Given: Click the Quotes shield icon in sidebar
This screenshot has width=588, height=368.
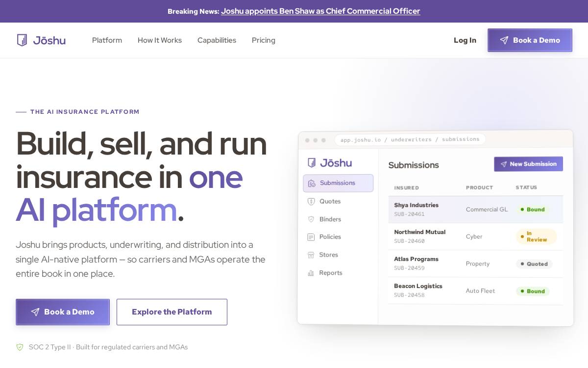Looking at the screenshot, I should 311,201.
